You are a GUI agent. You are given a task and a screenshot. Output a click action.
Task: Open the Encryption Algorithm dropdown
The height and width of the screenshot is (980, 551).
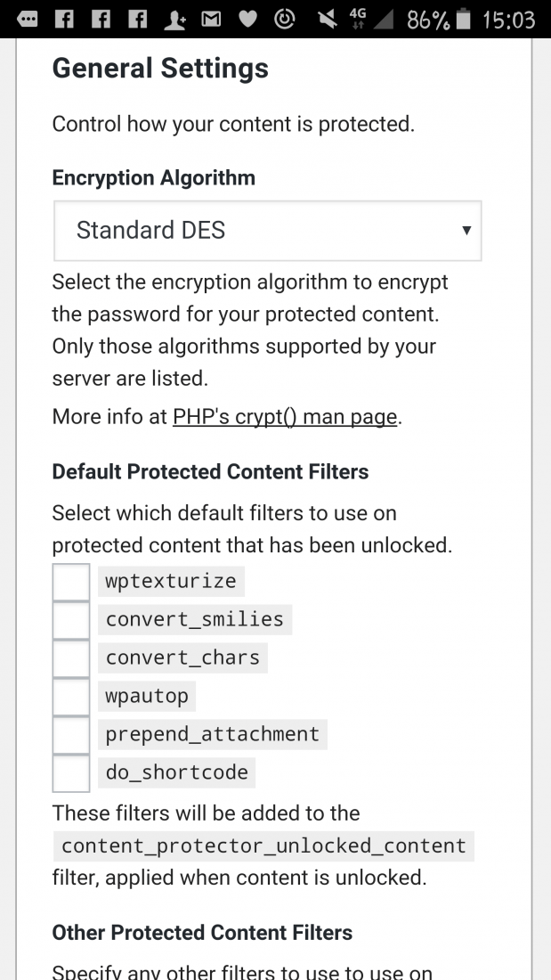[267, 231]
